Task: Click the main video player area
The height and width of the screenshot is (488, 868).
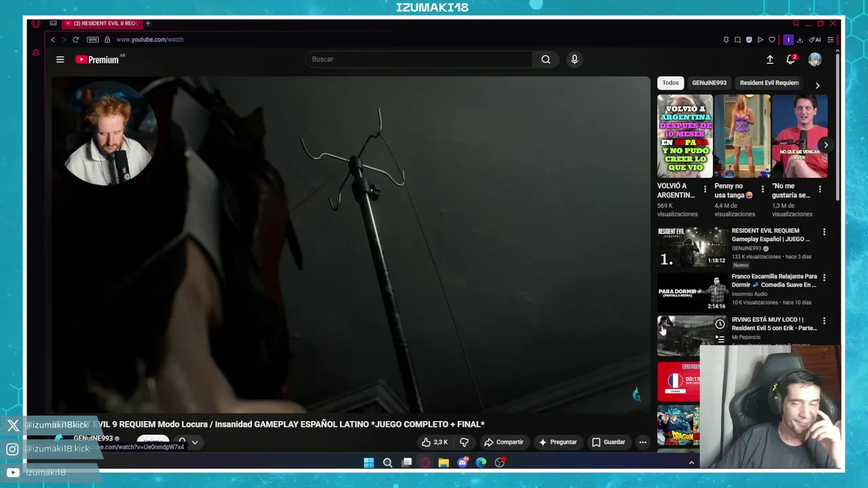Action: pos(351,244)
